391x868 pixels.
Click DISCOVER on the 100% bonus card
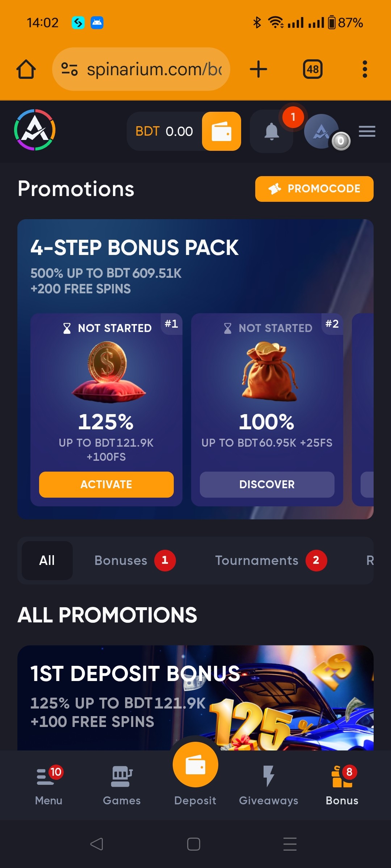[x=267, y=485]
